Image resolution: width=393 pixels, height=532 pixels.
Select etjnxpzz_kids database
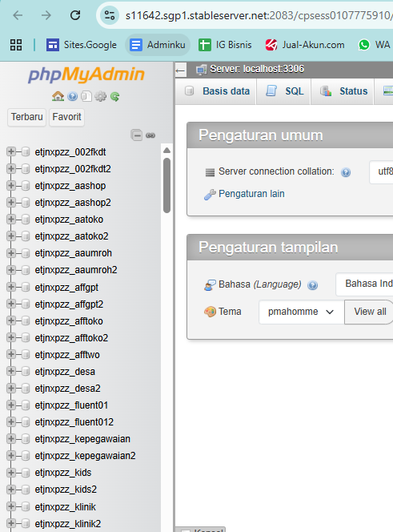tap(63, 473)
